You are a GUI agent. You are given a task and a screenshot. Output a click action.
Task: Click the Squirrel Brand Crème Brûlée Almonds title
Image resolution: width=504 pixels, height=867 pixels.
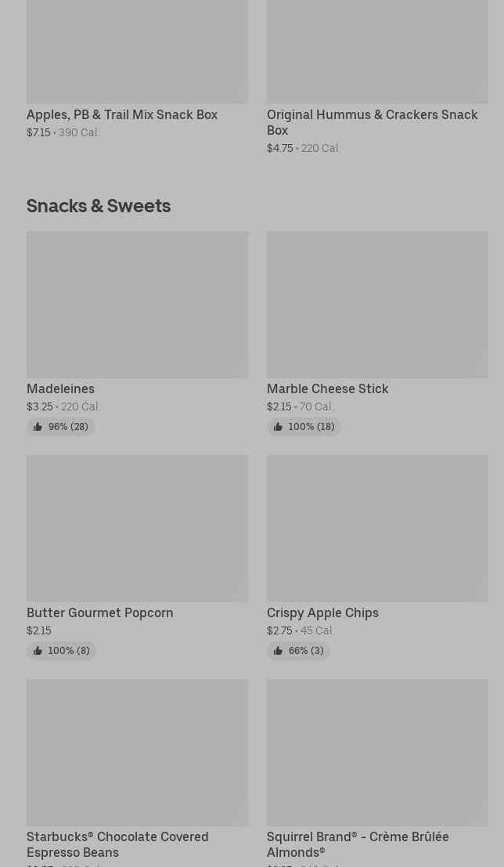coord(358,844)
